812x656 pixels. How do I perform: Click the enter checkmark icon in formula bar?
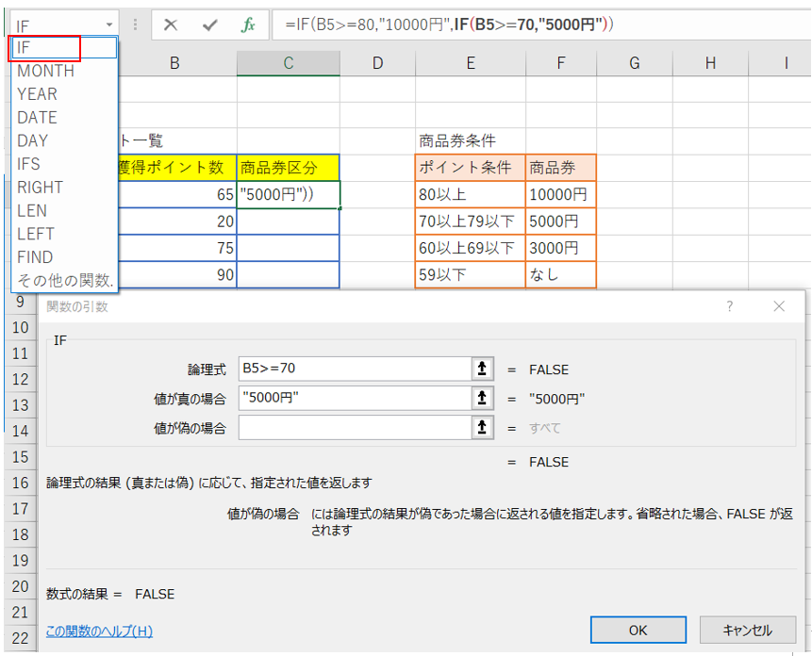click(209, 25)
